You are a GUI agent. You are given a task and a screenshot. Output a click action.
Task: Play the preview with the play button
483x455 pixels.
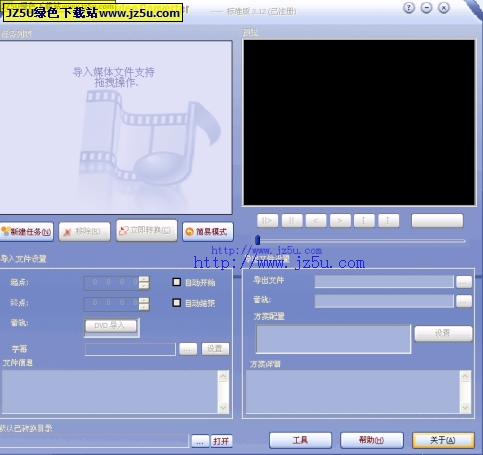click(x=267, y=221)
